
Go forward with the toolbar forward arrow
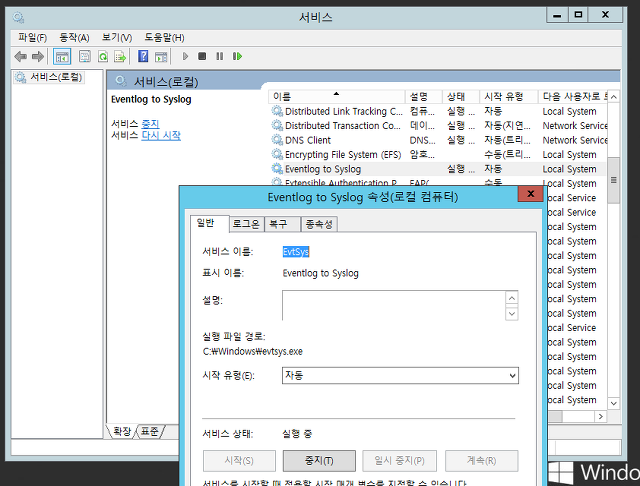38,56
